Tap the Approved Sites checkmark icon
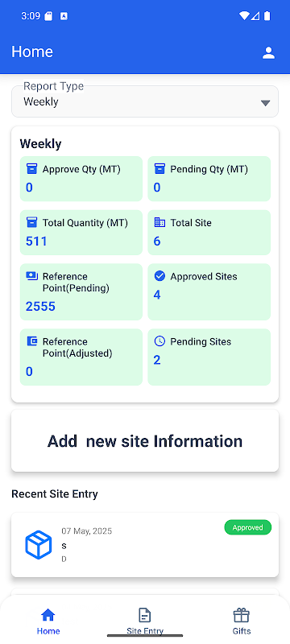290x644 pixels. click(x=159, y=276)
